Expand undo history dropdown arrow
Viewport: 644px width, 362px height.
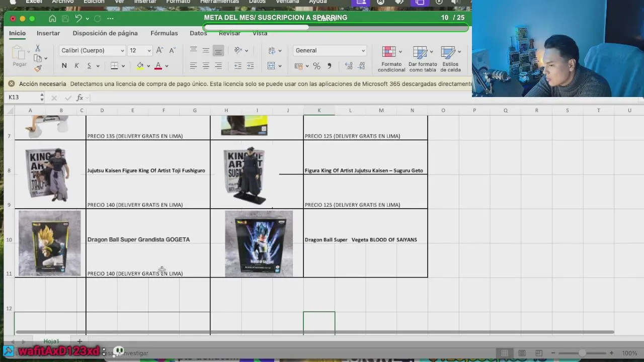(87, 19)
